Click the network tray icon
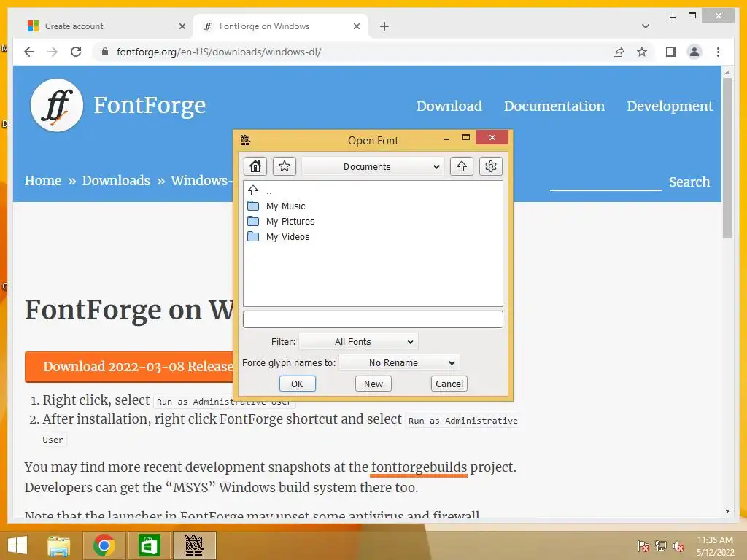Viewport: 747px width, 560px height. [x=661, y=545]
